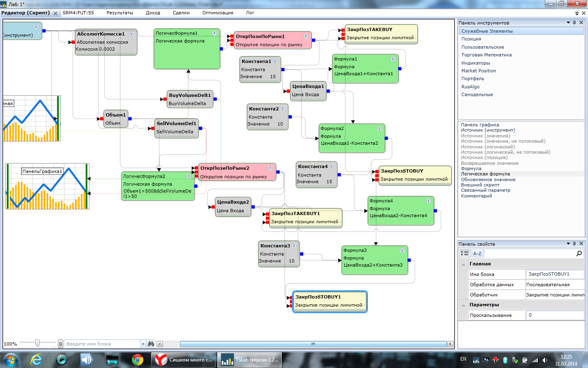Collapse the ОткрПозиПоРынк2 block chevron
This screenshot has width=588, height=368.
pyautogui.click(x=270, y=168)
